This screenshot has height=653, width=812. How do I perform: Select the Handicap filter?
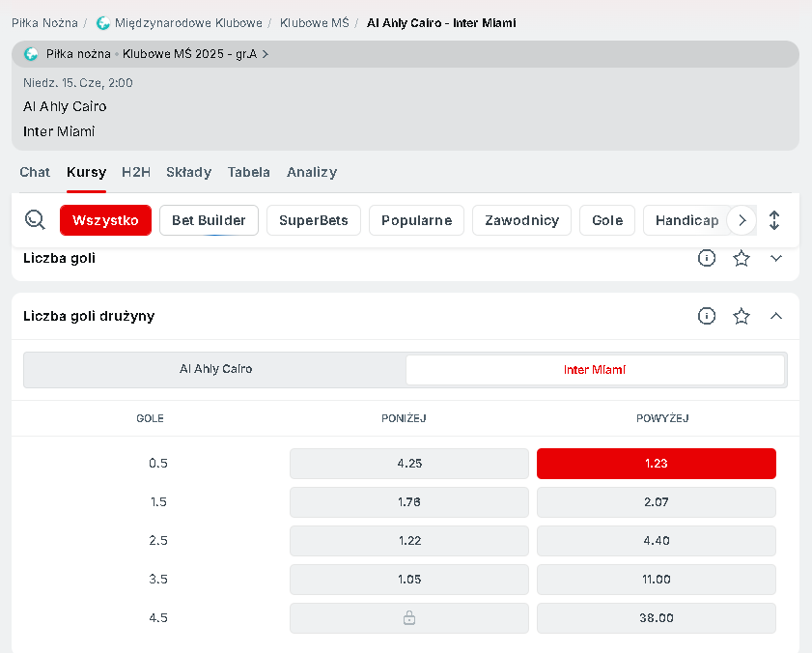[x=686, y=220]
